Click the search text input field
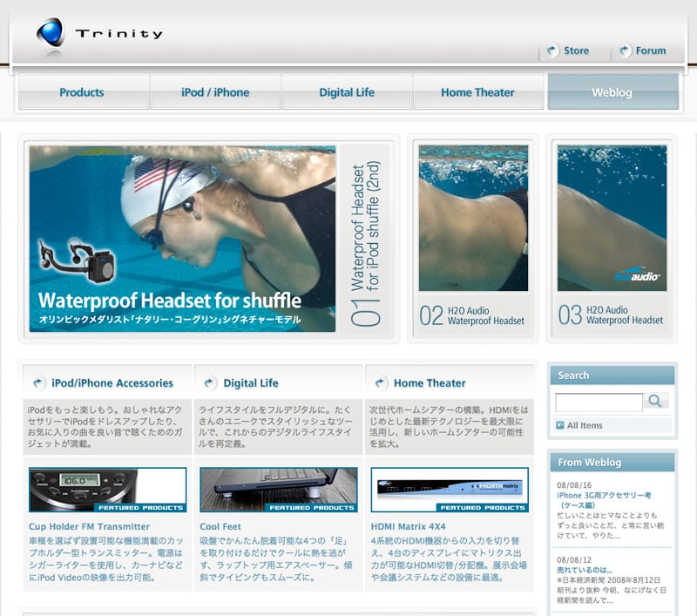697x616 pixels. pyautogui.click(x=598, y=402)
